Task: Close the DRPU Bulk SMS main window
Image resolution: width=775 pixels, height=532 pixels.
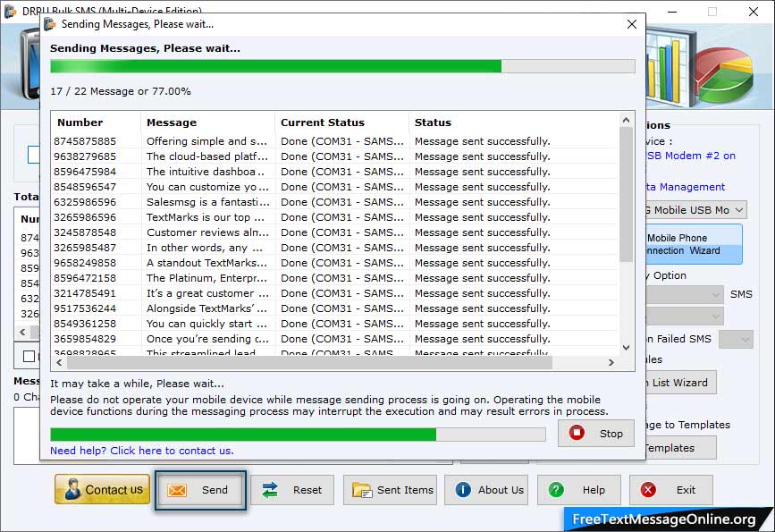Action: 754,12
